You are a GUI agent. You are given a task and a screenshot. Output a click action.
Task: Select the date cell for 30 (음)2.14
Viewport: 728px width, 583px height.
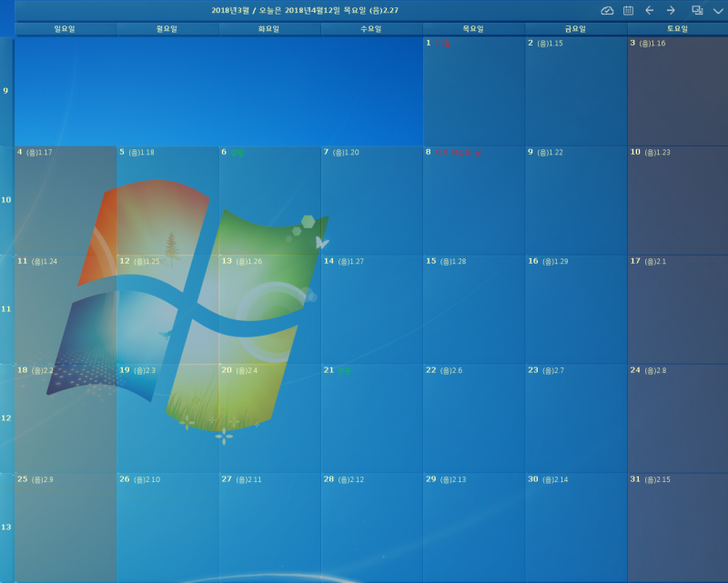coord(576,528)
